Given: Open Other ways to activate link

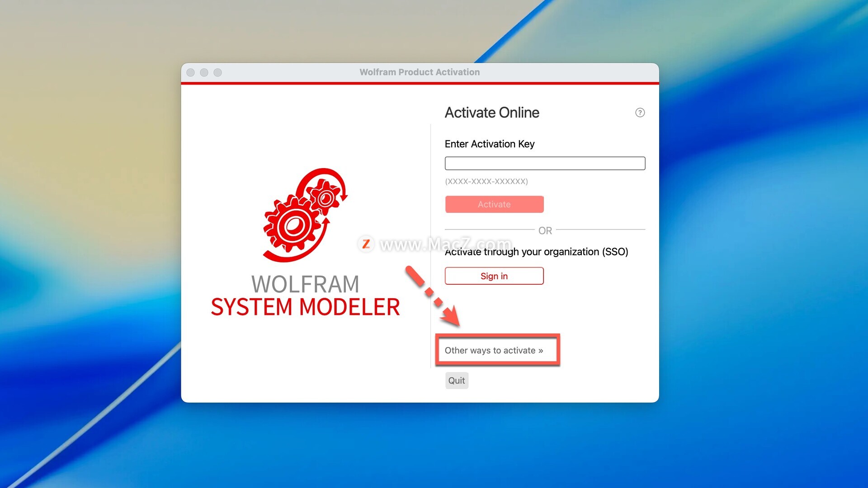Looking at the screenshot, I should 494,350.
